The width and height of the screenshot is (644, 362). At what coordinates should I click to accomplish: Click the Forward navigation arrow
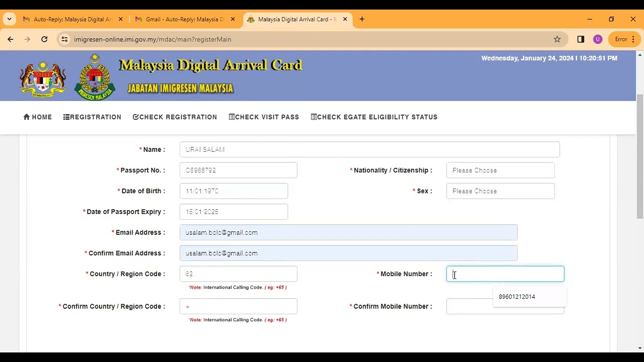click(27, 39)
